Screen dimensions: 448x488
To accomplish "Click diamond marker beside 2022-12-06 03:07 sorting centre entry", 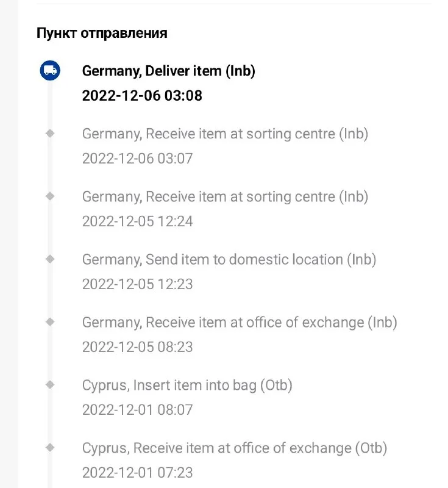I will point(50,133).
